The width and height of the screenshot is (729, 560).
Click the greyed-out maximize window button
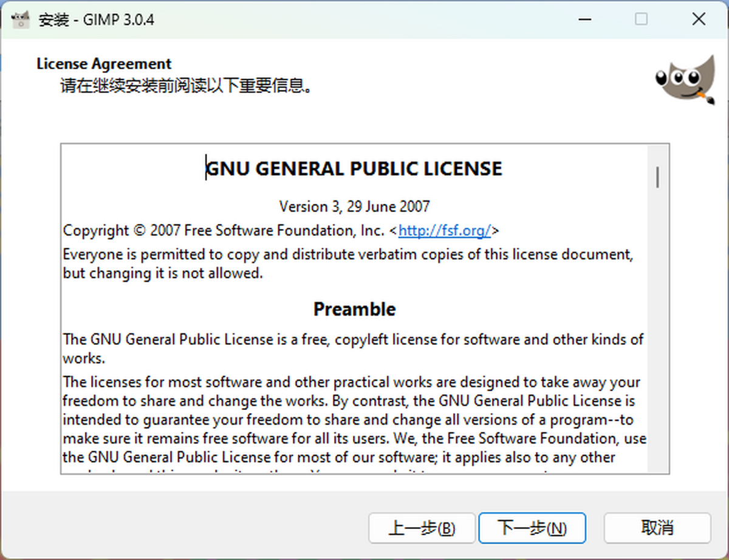pos(641,19)
